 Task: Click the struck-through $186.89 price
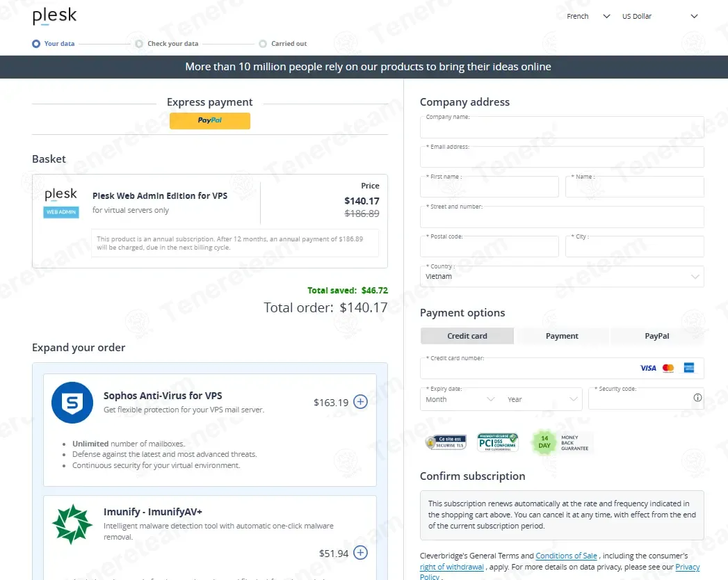coord(362,214)
